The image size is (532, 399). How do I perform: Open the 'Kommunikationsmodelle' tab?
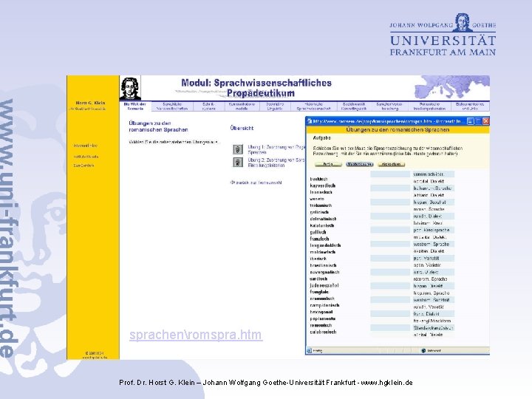click(242, 106)
